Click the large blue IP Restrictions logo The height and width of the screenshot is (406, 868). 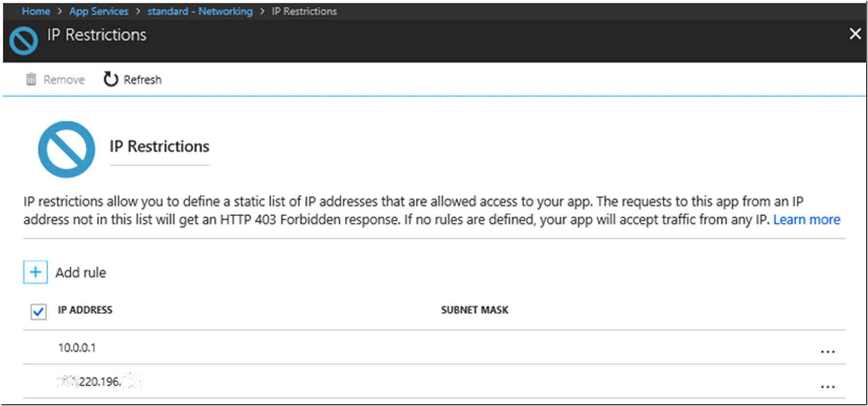pos(66,149)
